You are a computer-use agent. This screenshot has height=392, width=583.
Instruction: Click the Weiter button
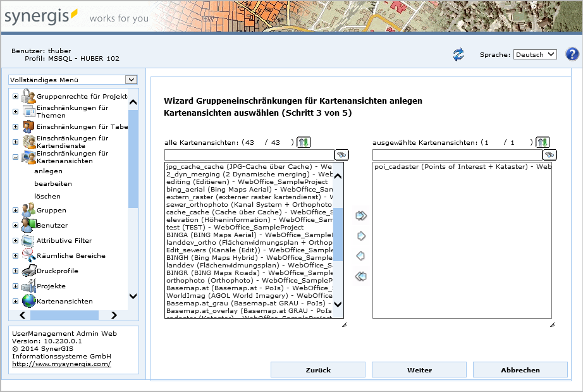tap(419, 370)
